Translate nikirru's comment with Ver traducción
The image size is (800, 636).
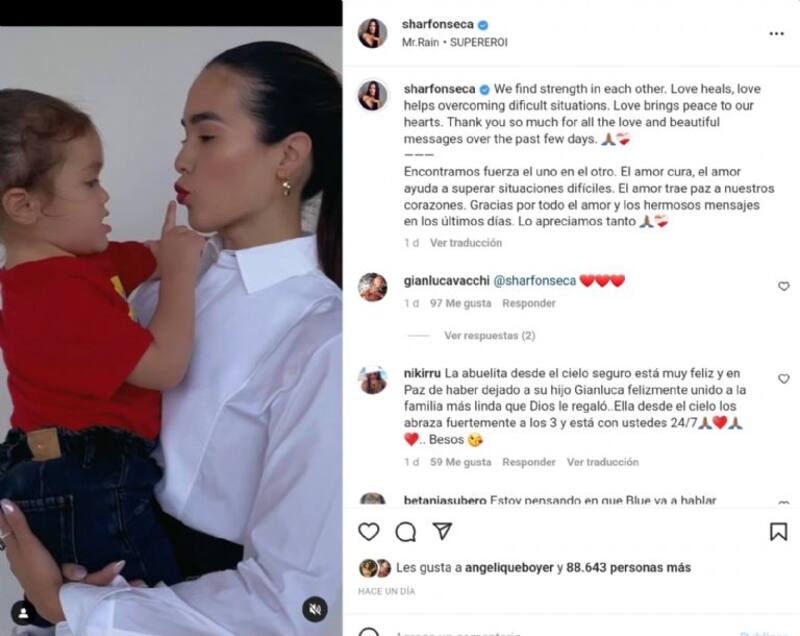pyautogui.click(x=603, y=462)
